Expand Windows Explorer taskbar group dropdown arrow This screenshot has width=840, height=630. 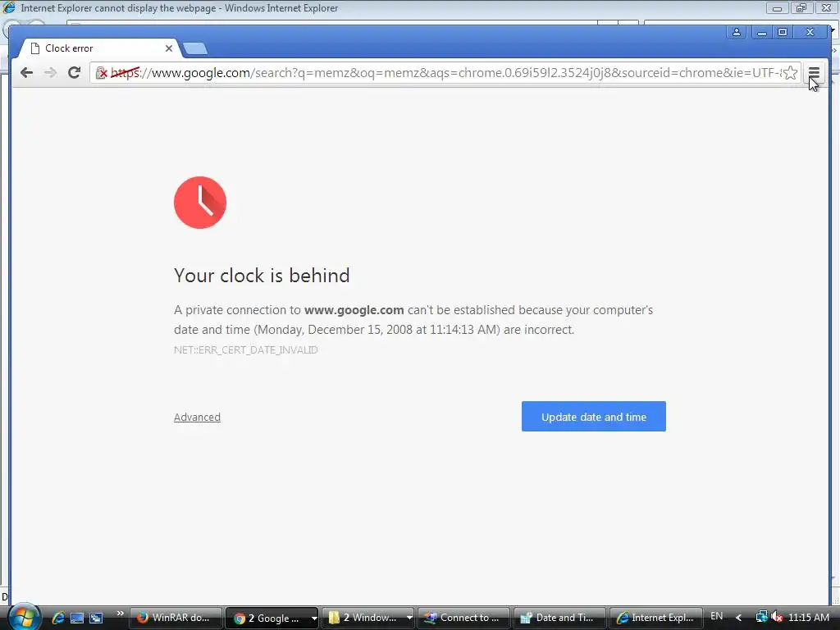click(x=409, y=618)
